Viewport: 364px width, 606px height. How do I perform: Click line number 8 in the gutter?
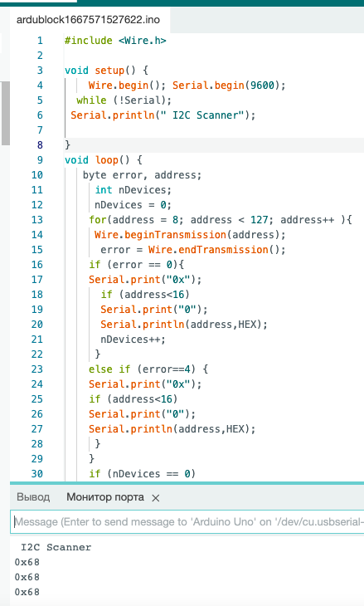tap(40, 145)
